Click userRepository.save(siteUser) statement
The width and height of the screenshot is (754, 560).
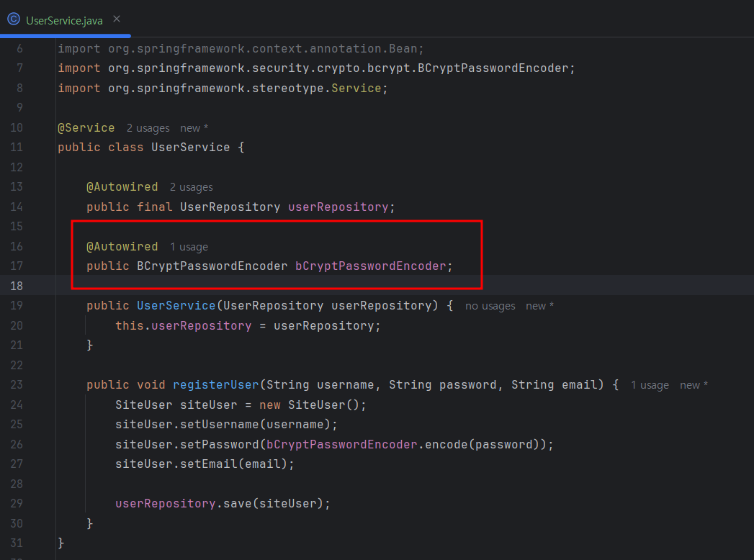point(223,504)
